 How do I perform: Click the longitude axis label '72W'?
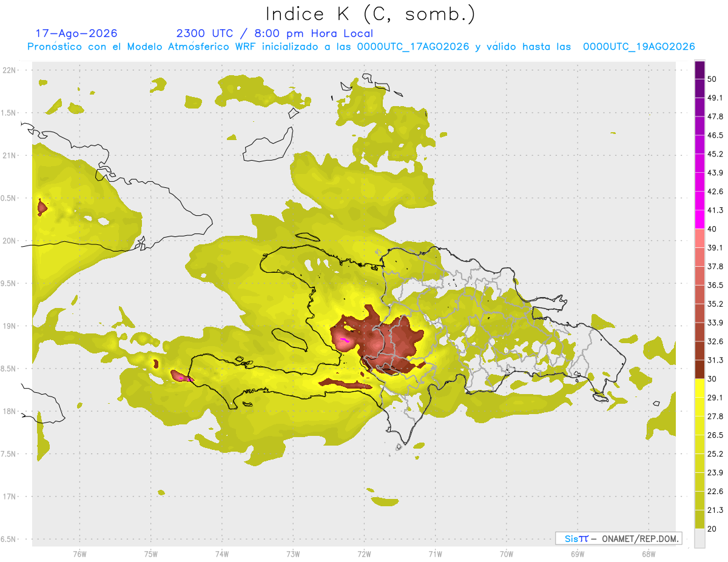(364, 554)
